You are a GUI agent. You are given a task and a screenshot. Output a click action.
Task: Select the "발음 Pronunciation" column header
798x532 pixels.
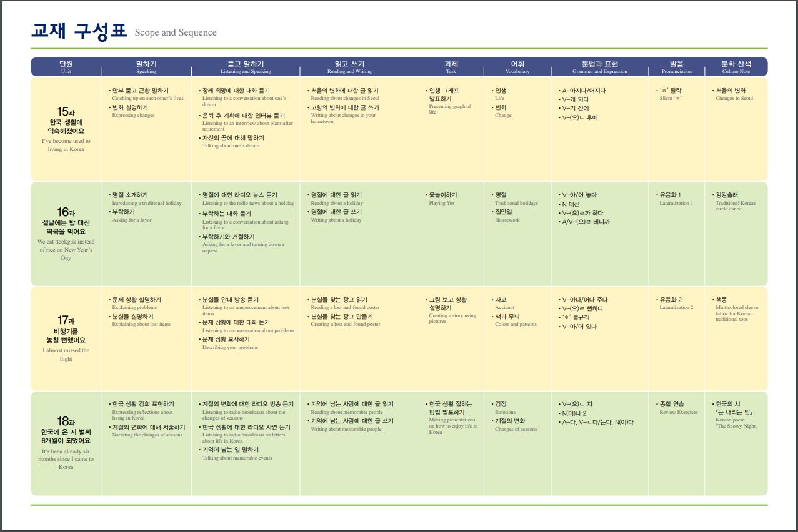click(x=676, y=67)
